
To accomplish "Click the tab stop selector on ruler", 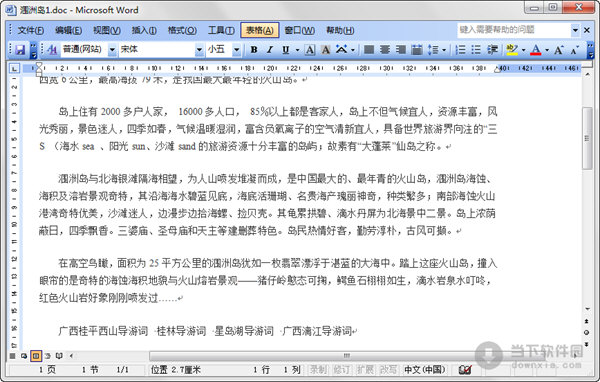I will pyautogui.click(x=14, y=69).
